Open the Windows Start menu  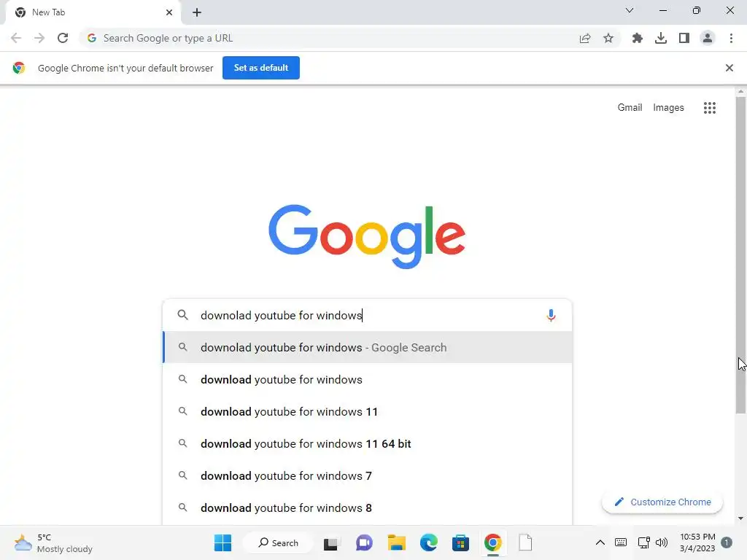[x=222, y=542]
